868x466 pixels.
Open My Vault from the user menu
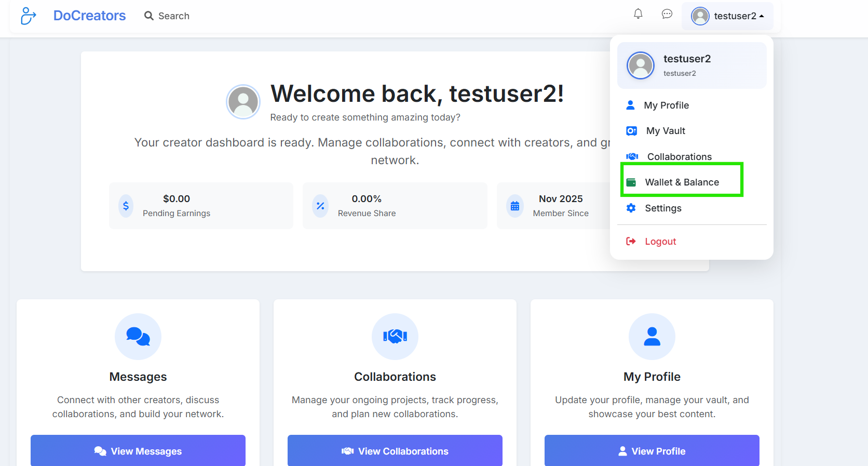[665, 131]
